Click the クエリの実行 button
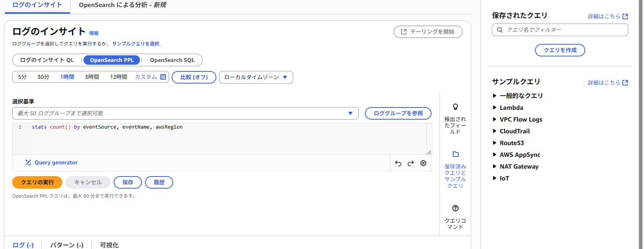Image resolution: width=644 pixels, height=249 pixels. pos(37,182)
